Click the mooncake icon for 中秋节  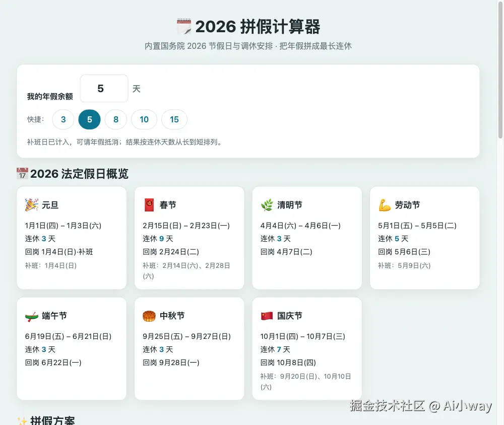(x=149, y=316)
